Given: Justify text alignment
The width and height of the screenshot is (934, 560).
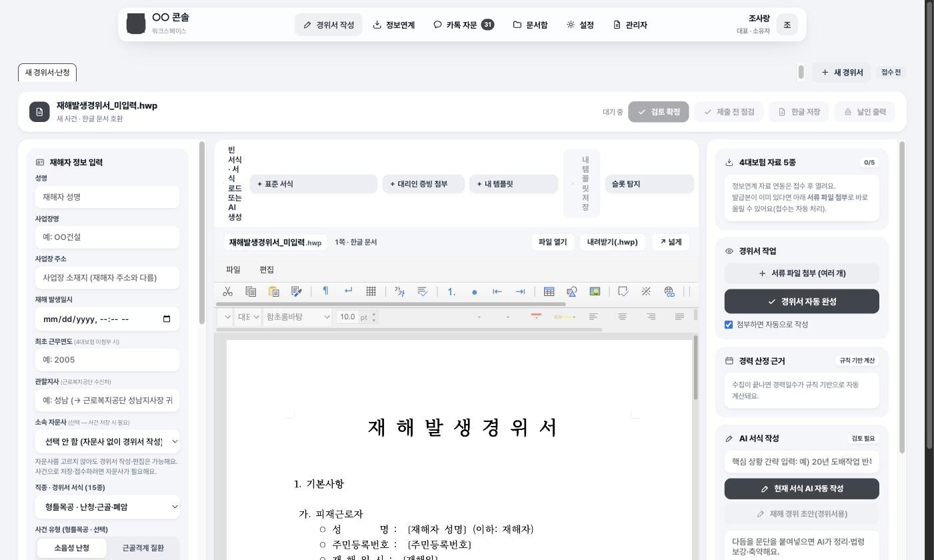Looking at the screenshot, I should pyautogui.click(x=679, y=317).
